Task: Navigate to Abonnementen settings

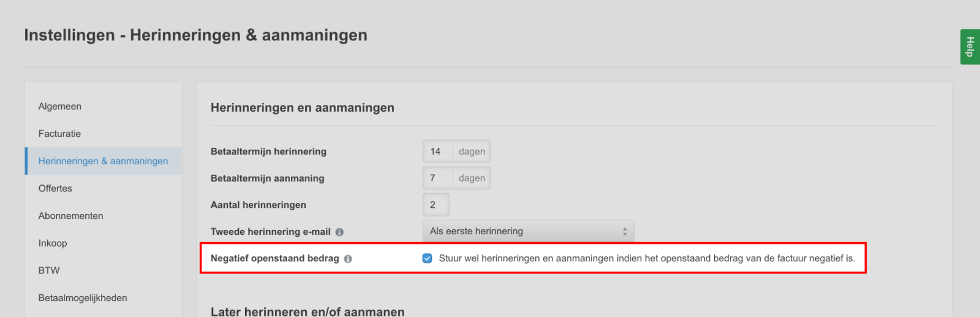Action: pyautogui.click(x=70, y=216)
